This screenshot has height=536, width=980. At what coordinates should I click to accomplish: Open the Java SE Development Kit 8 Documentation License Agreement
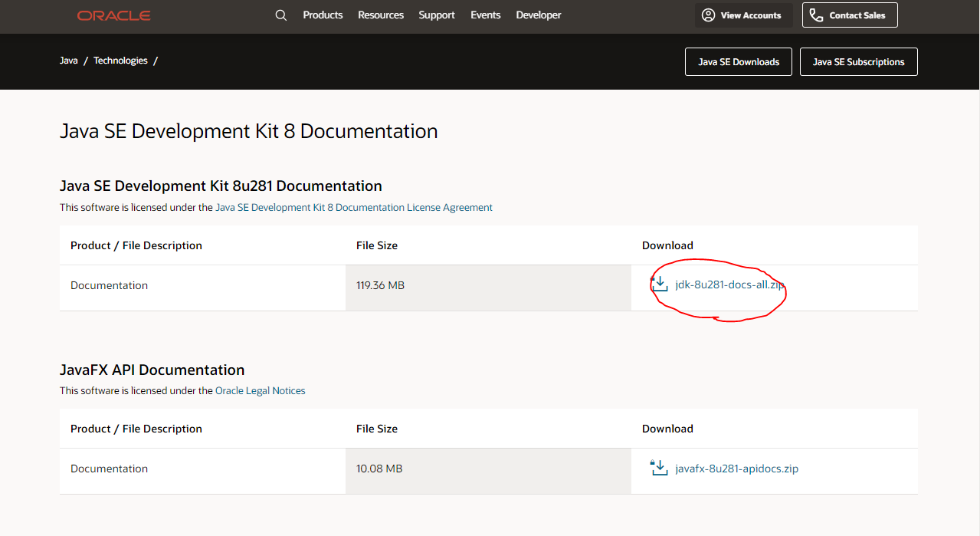(x=354, y=207)
